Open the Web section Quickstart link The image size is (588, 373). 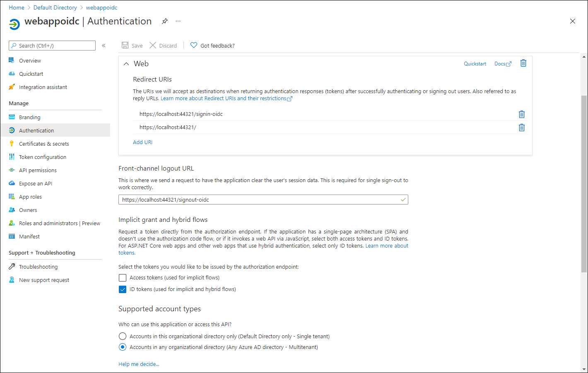(x=475, y=64)
